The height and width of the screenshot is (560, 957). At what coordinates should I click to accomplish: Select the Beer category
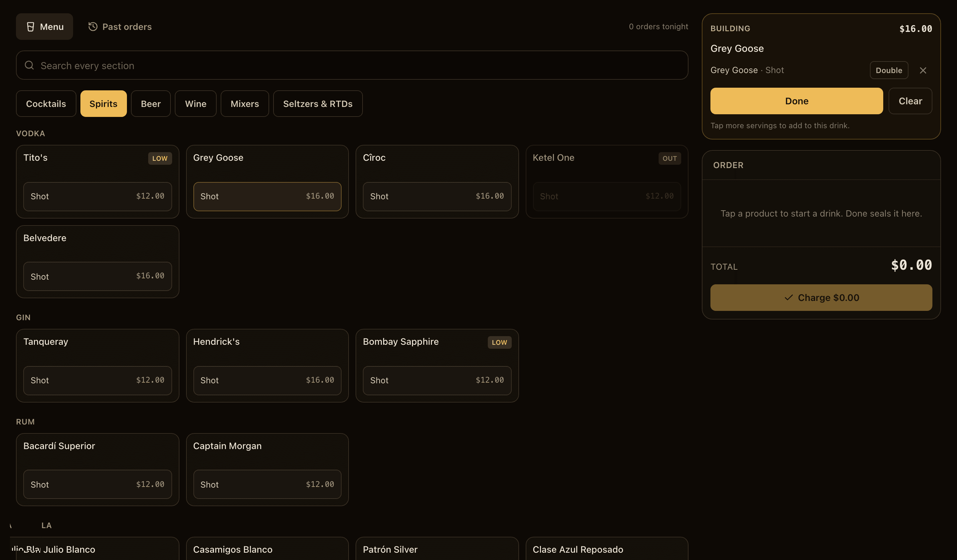[x=151, y=104]
